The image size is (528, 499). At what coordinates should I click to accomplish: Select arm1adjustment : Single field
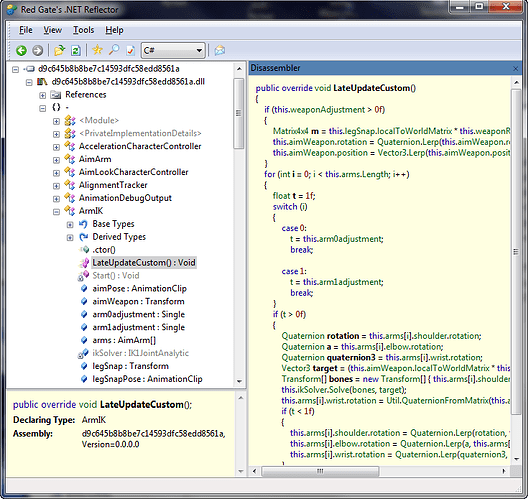139,327
